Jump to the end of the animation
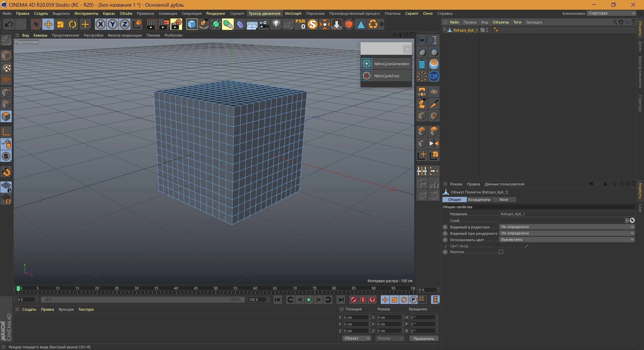 click(x=340, y=300)
